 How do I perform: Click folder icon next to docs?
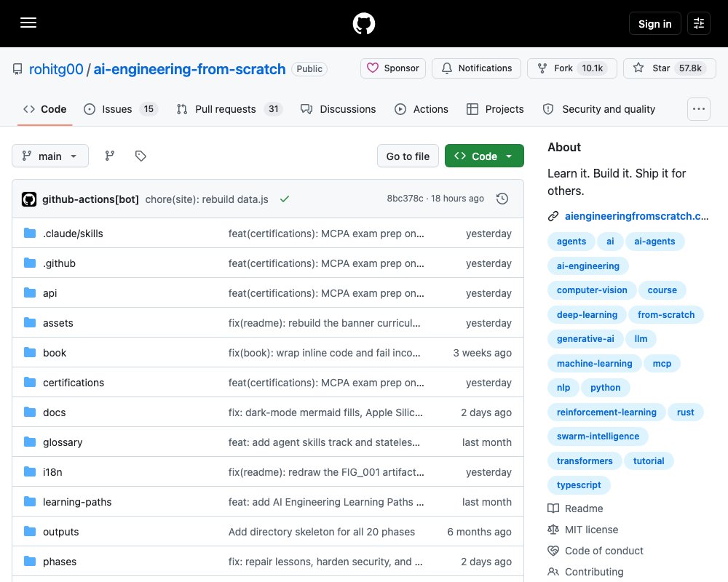[x=30, y=412]
